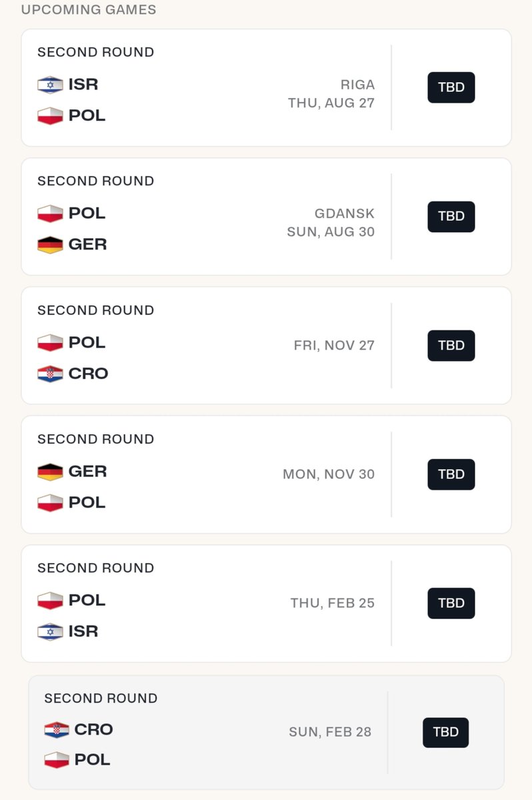Click TBD button for Thu, Aug 27 game
Image resolution: width=532 pixels, height=800 pixels.
pyautogui.click(x=451, y=87)
